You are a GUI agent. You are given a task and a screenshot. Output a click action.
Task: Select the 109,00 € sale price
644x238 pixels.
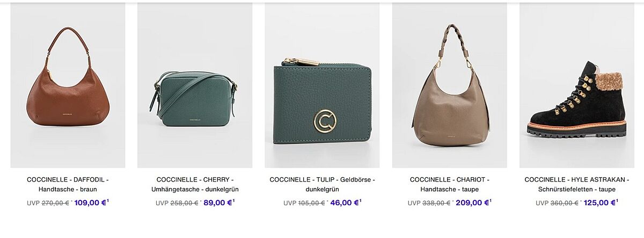pos(90,203)
